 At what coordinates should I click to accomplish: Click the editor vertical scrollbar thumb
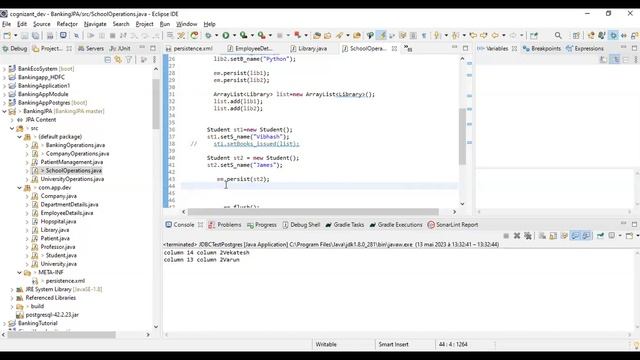(462, 136)
